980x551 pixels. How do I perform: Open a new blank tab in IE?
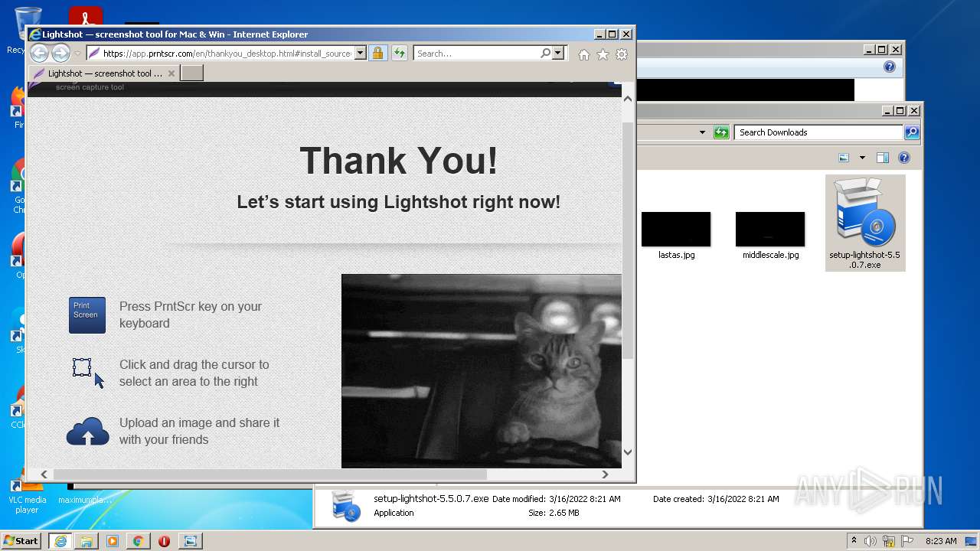[x=192, y=73]
